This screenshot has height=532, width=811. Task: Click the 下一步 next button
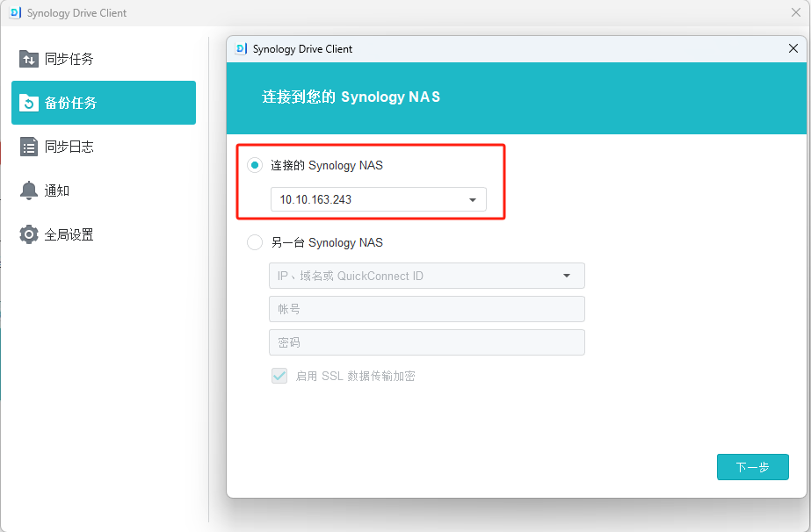pos(752,467)
